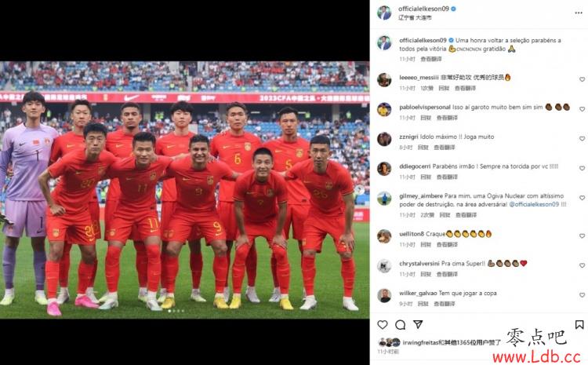The height and width of the screenshot is (365, 588).
Task: Like the leeeeo_messiii comment
Action: tap(582, 79)
